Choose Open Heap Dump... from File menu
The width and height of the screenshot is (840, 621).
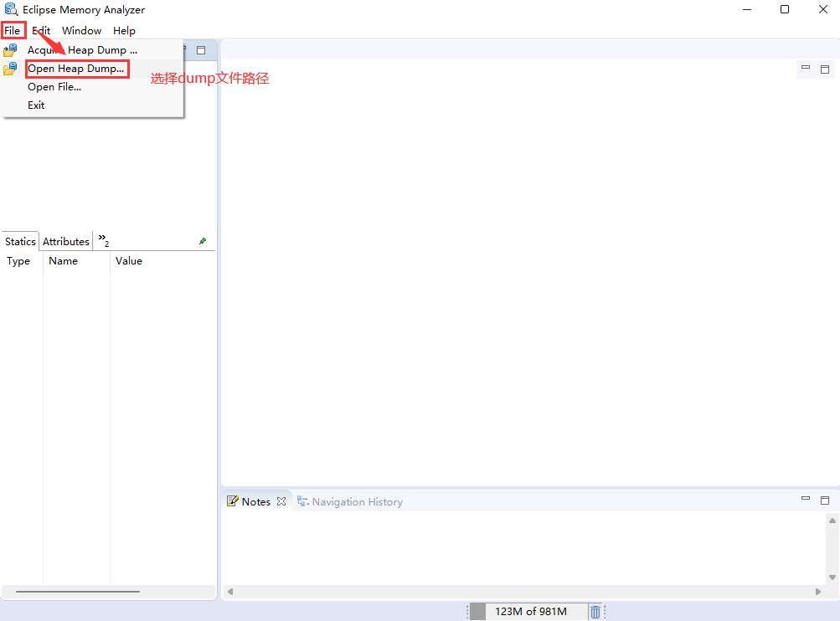pyautogui.click(x=75, y=69)
